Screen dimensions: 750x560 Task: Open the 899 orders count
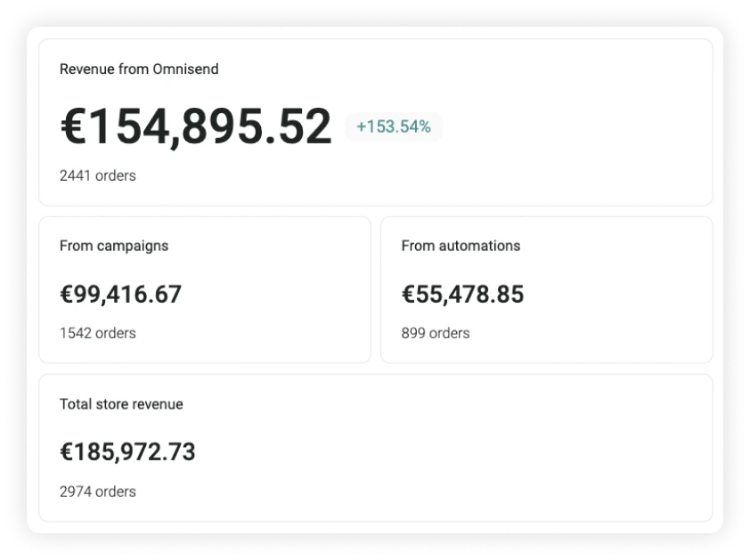[x=435, y=333]
